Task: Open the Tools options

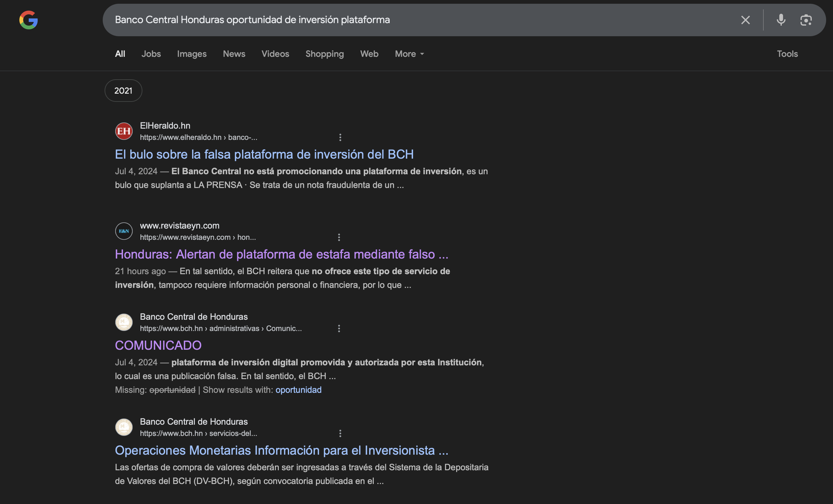Action: (787, 54)
